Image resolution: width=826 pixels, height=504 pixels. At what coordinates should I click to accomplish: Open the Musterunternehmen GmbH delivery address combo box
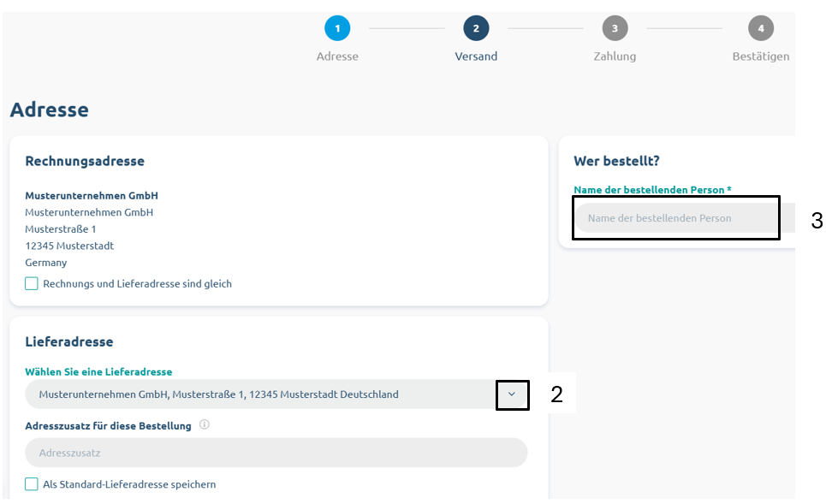point(276,394)
